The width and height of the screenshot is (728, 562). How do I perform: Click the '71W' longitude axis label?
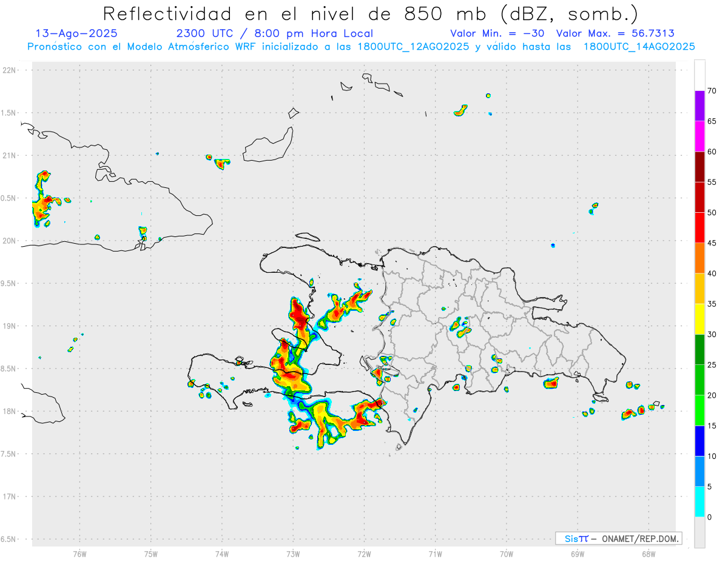(x=435, y=554)
